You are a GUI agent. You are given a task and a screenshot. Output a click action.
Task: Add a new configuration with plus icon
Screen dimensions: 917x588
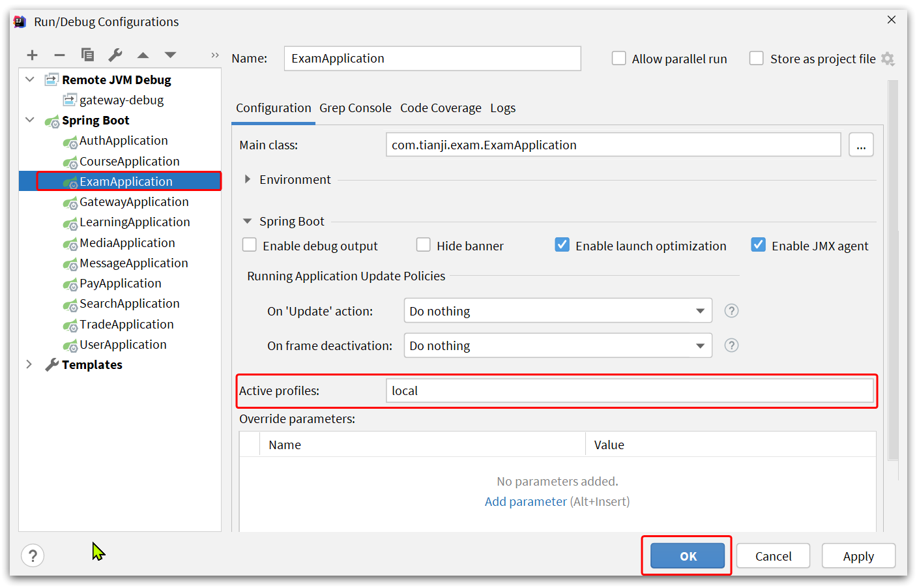[x=33, y=55]
